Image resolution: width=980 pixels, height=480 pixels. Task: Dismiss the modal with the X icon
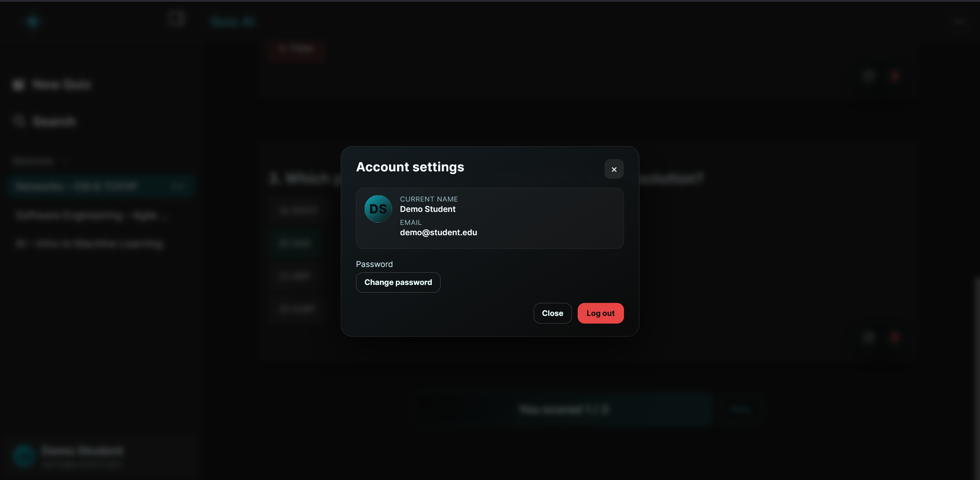(x=614, y=169)
